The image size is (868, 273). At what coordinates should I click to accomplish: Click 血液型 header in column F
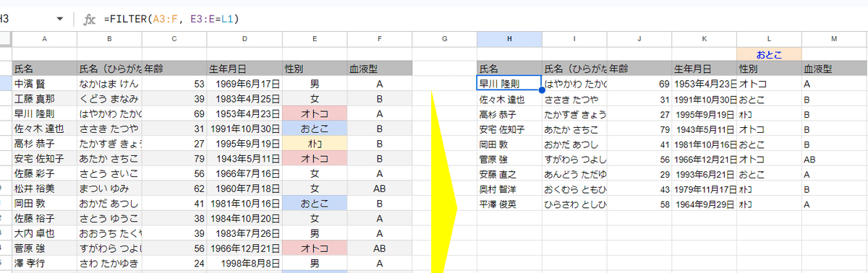379,69
